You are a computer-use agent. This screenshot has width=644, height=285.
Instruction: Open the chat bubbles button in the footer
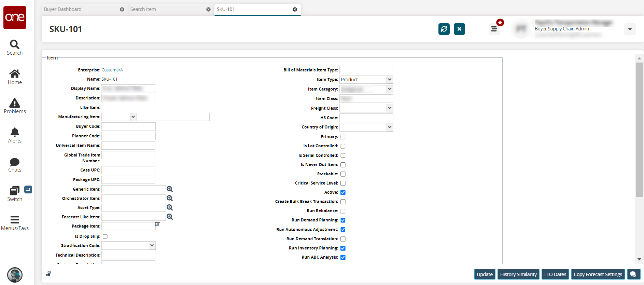(633, 274)
